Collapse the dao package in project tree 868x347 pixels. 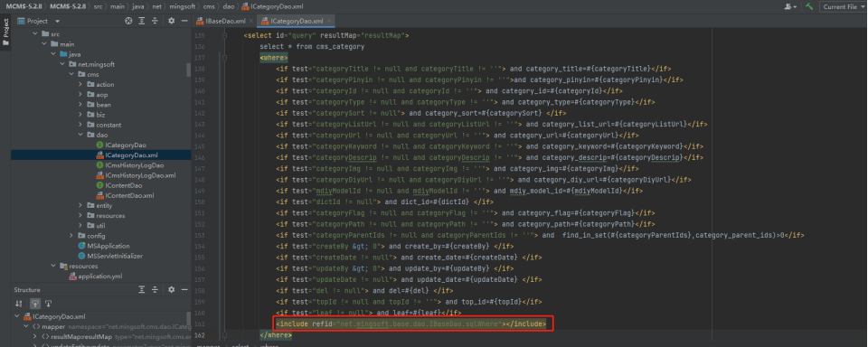(x=80, y=135)
